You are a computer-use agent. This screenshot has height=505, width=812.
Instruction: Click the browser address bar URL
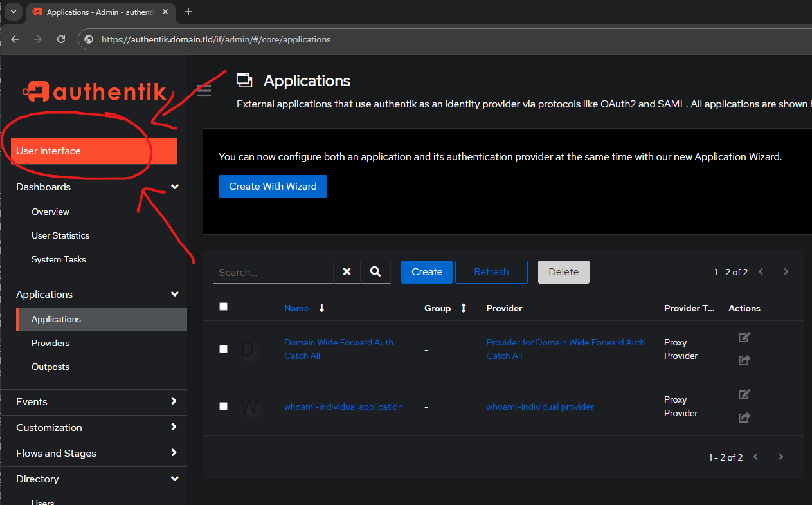tap(216, 39)
